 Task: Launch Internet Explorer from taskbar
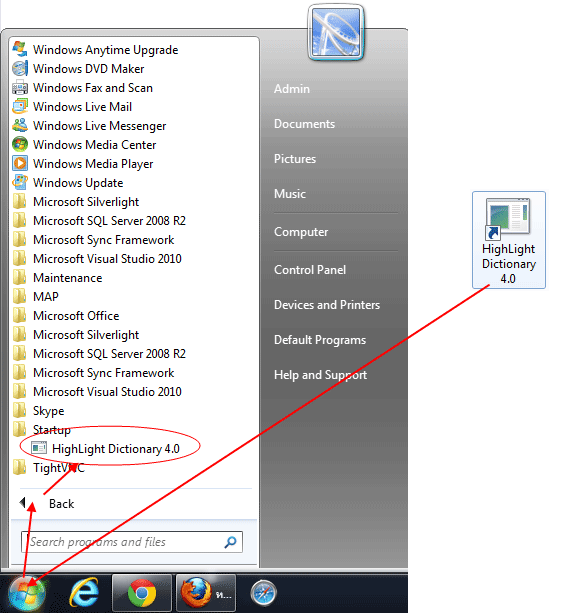tap(84, 593)
